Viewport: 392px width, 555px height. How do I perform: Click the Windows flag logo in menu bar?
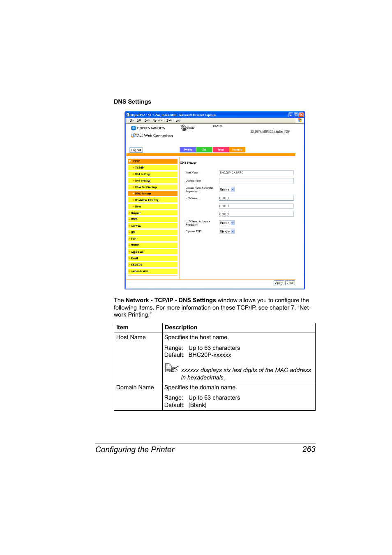pyautogui.click(x=300, y=120)
